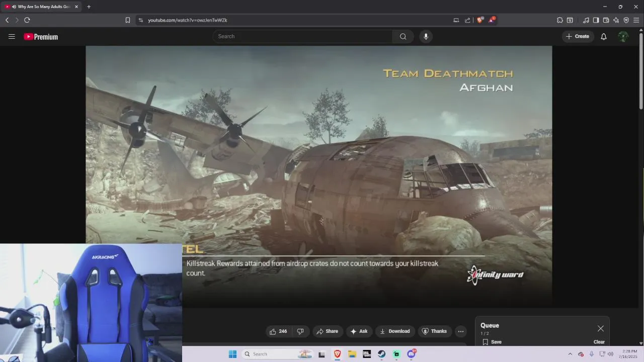This screenshot has width=644, height=362.
Task: Show hidden system tray icons
Action: (570, 354)
